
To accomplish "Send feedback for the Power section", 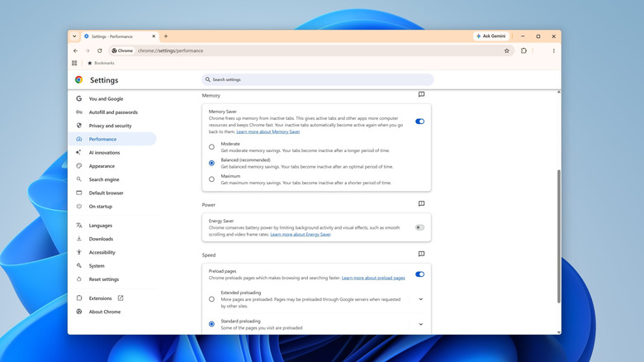I will click(421, 204).
